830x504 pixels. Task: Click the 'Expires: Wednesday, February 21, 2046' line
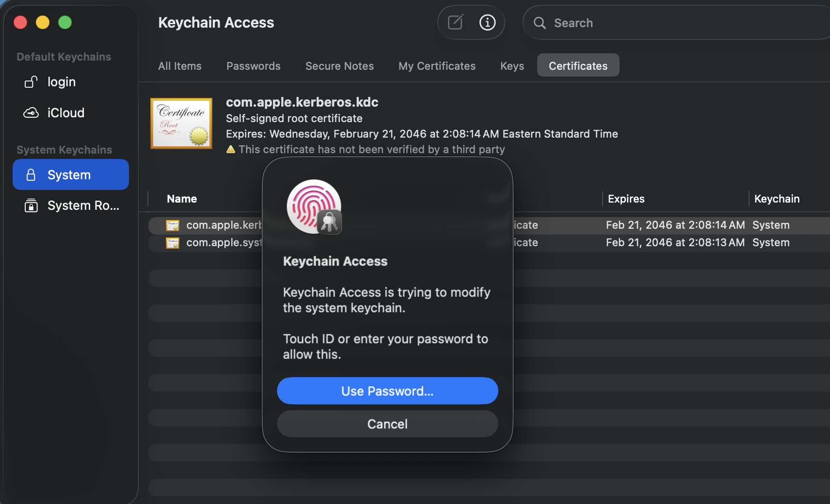[x=422, y=134]
